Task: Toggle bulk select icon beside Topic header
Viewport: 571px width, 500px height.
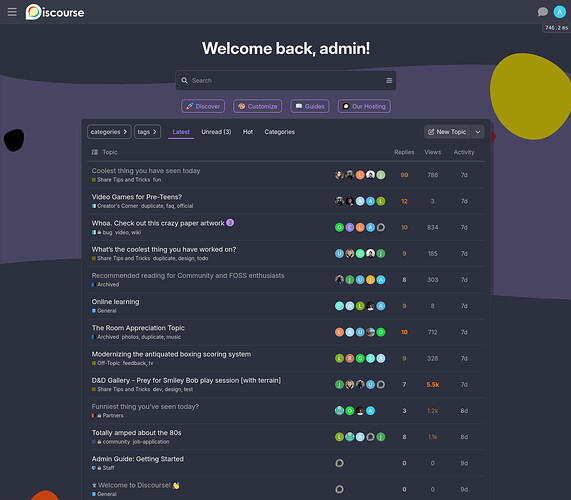Action: click(x=95, y=152)
